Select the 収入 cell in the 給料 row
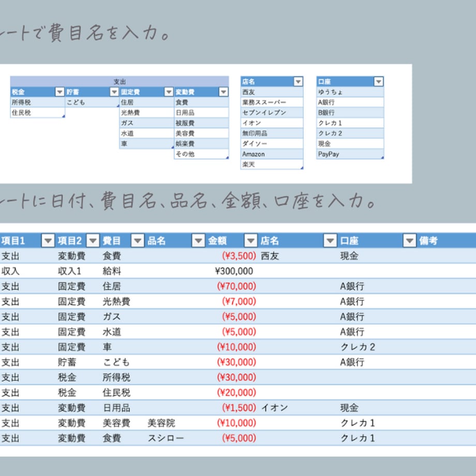Viewport: 476px width, 476px height. [x=27, y=271]
